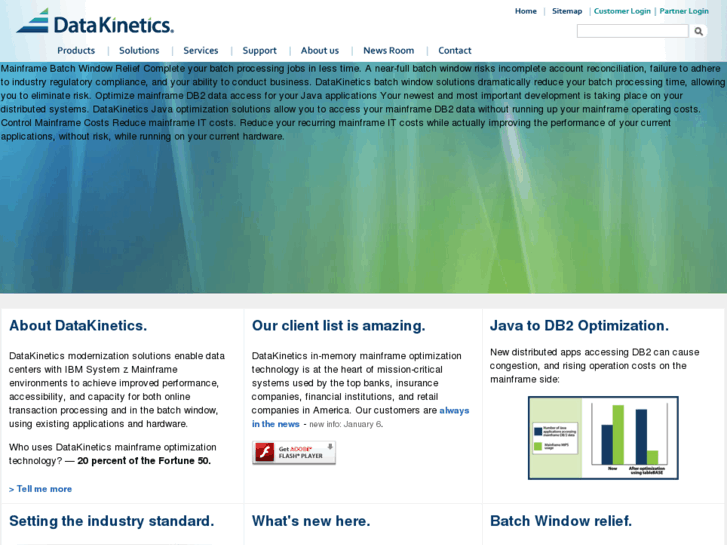The width and height of the screenshot is (727, 545).
Task: Click the 'new info: January 6.' text
Action: click(x=346, y=424)
